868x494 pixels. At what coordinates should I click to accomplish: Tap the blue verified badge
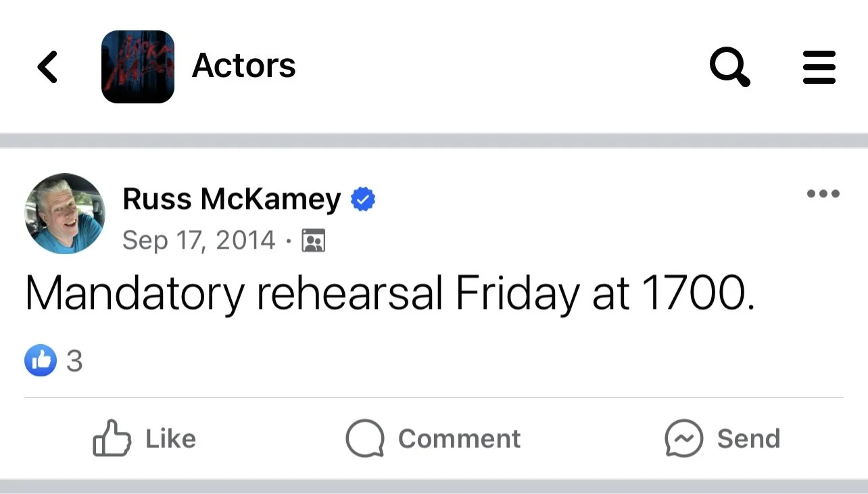pos(363,200)
